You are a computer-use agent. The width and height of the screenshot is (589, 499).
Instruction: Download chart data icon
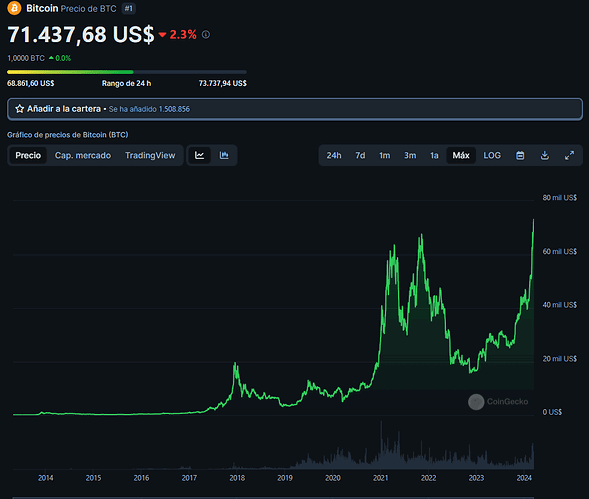point(545,156)
